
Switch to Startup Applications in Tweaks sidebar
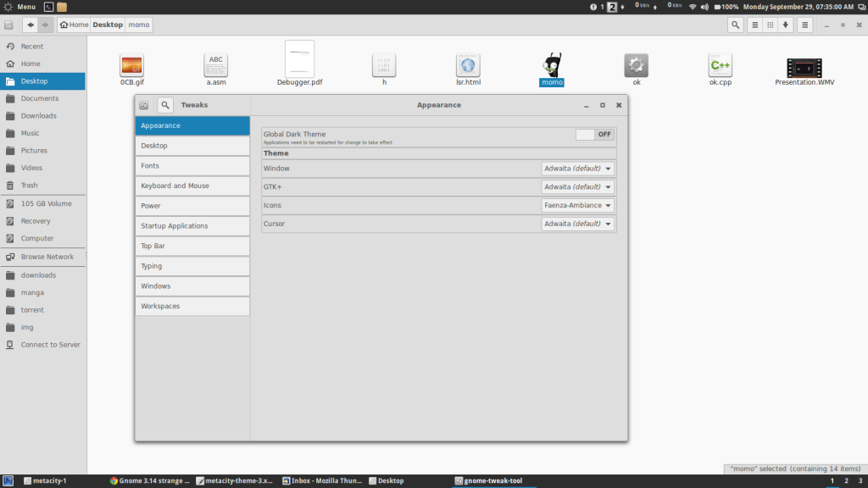coord(192,226)
